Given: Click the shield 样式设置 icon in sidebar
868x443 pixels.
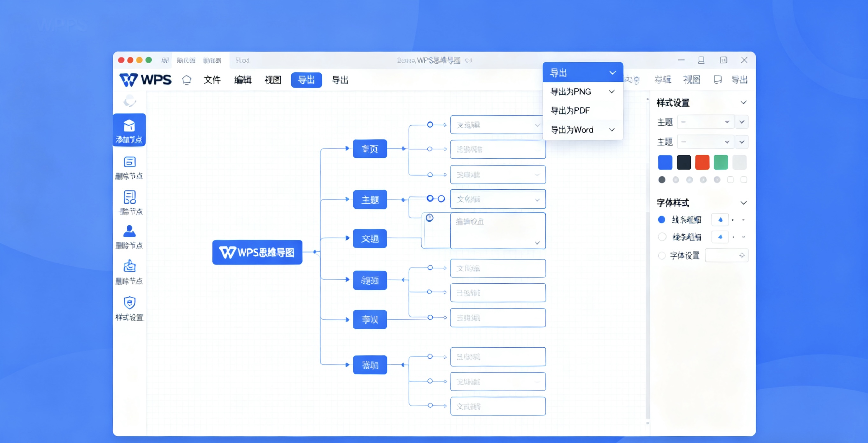Looking at the screenshot, I should tap(130, 303).
